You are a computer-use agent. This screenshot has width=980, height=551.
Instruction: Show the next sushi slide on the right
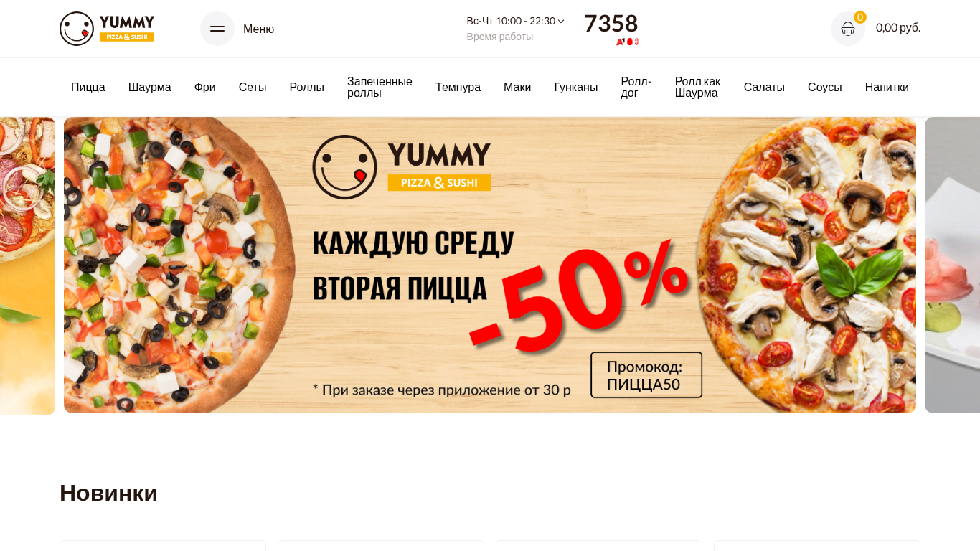[952, 265]
